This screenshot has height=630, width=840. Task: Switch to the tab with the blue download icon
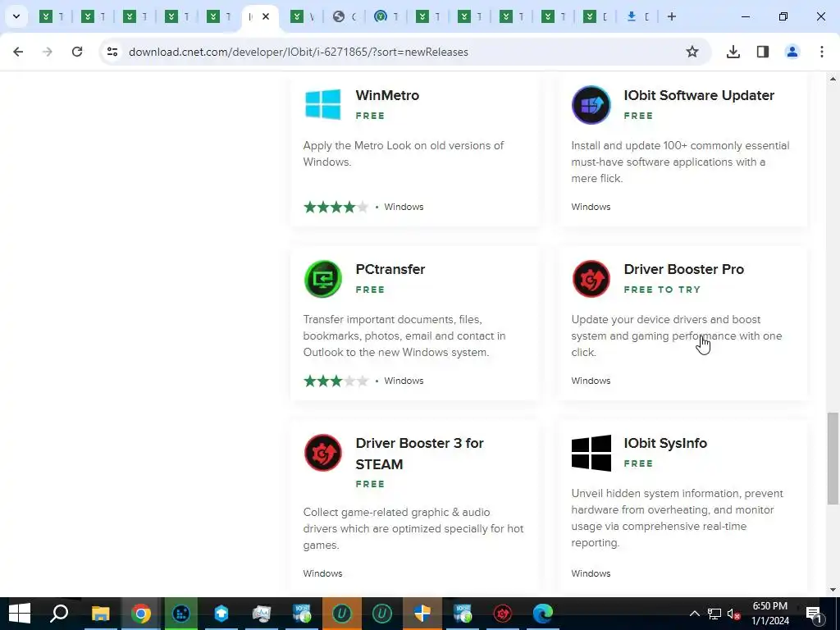(x=632, y=16)
